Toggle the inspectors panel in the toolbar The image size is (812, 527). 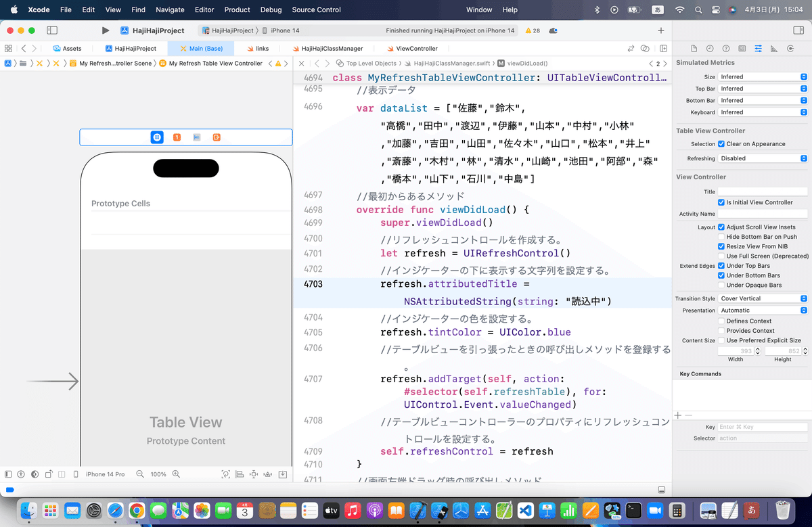pyautogui.click(x=798, y=30)
